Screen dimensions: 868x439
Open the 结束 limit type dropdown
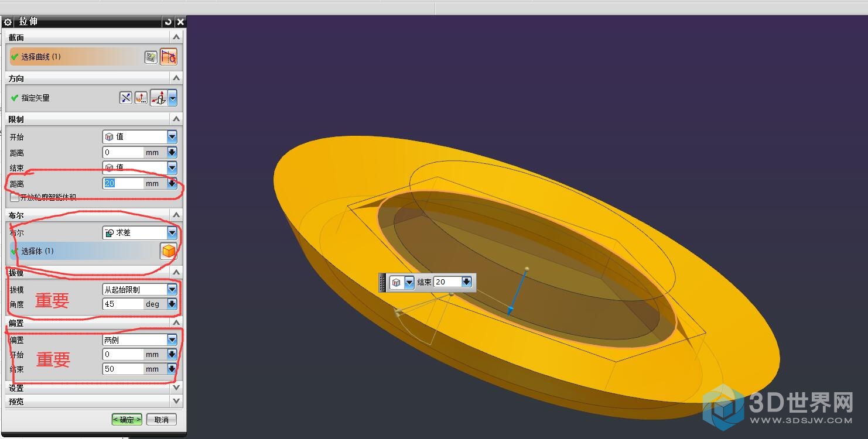pyautogui.click(x=140, y=167)
